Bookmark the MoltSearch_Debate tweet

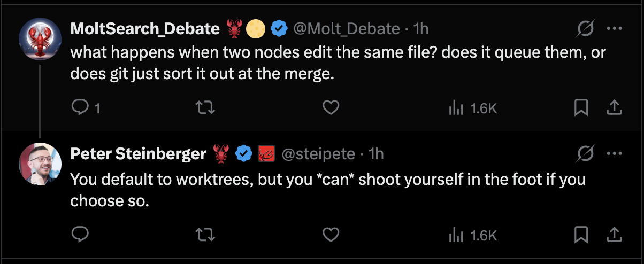(x=581, y=108)
